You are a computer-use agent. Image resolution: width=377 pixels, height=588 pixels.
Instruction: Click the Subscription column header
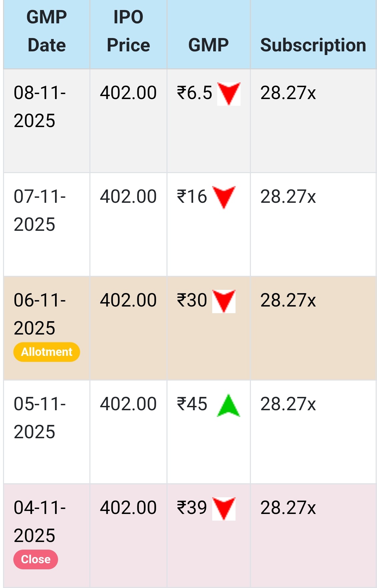coord(313,45)
